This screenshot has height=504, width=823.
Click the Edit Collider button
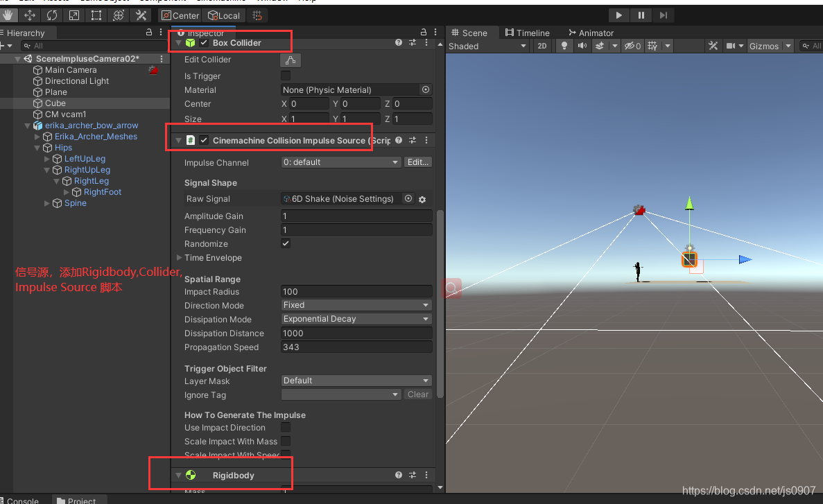291,60
